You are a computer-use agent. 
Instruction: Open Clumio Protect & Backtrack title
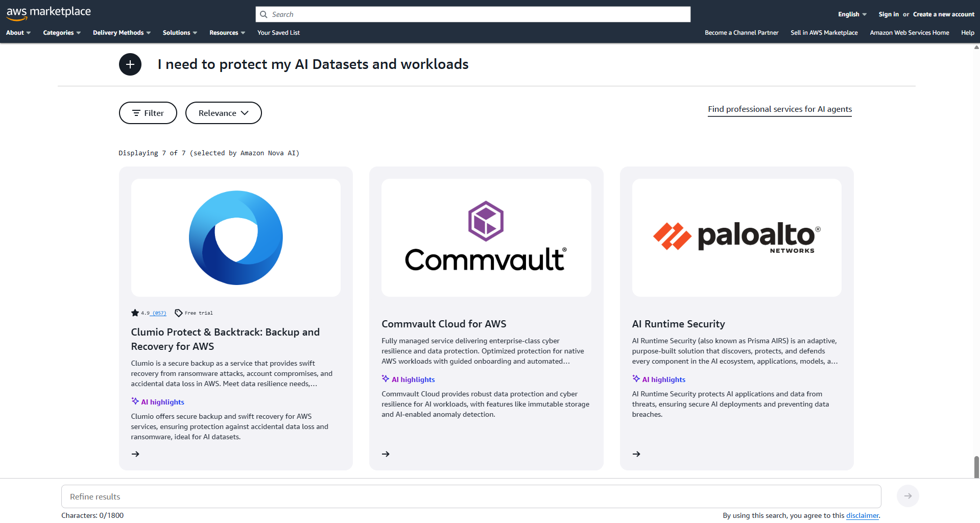pyautogui.click(x=225, y=339)
